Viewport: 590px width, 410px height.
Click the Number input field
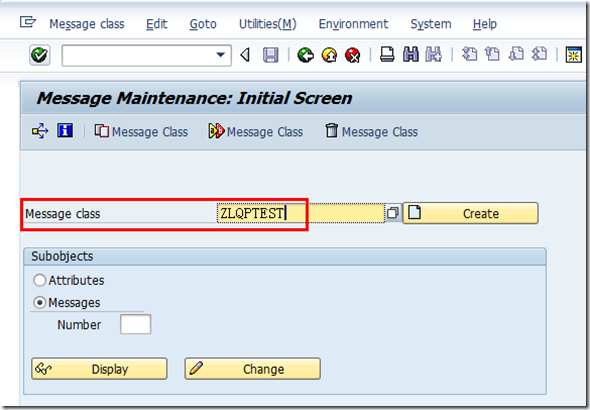[x=135, y=324]
